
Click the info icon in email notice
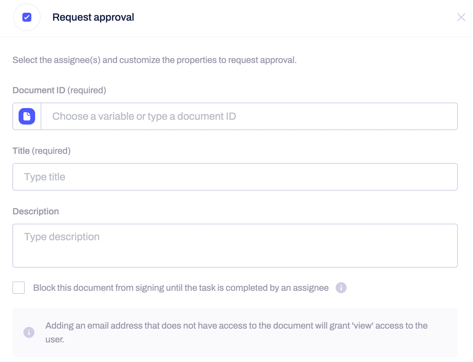click(29, 332)
